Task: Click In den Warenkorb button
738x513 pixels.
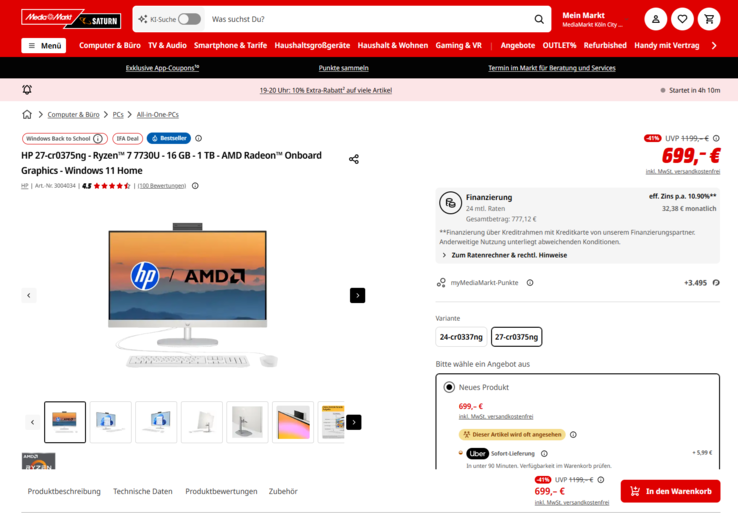Action: pos(670,491)
